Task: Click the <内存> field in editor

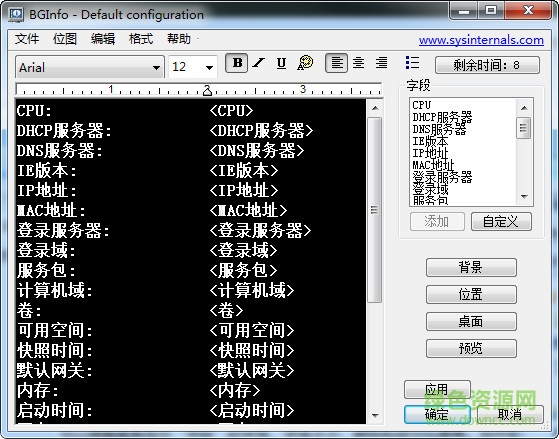Action: pos(235,390)
